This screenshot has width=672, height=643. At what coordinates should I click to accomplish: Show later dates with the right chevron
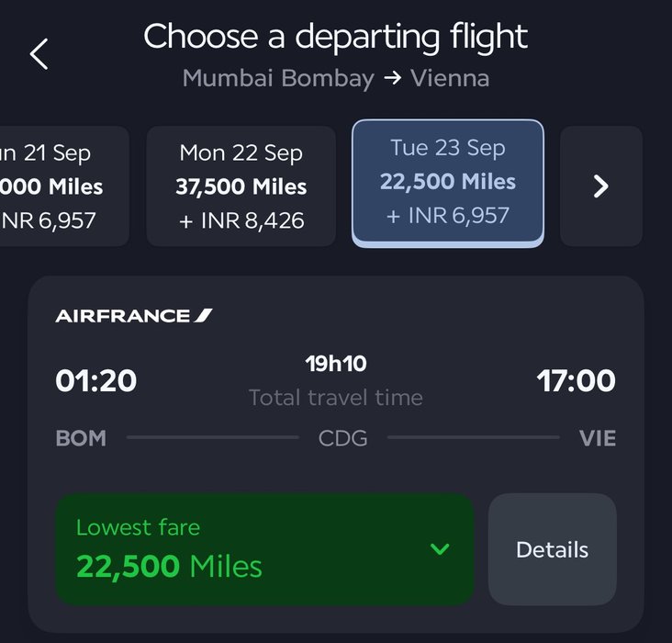pos(600,186)
